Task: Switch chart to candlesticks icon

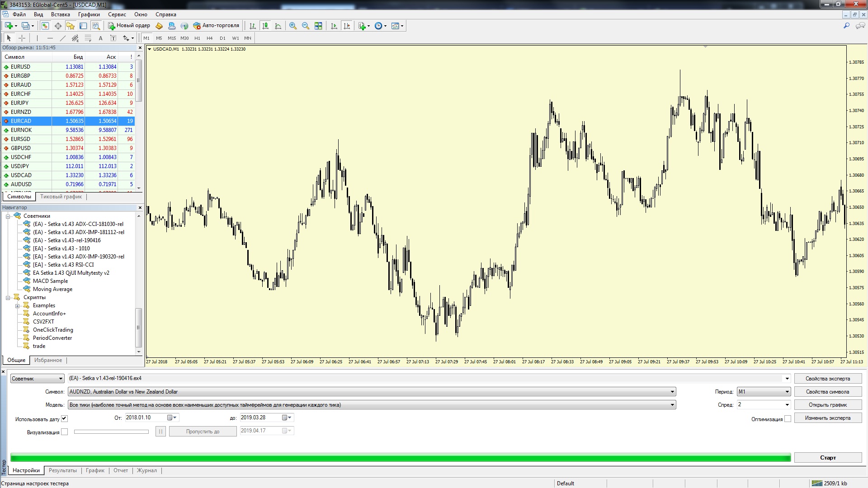Action: [265, 26]
